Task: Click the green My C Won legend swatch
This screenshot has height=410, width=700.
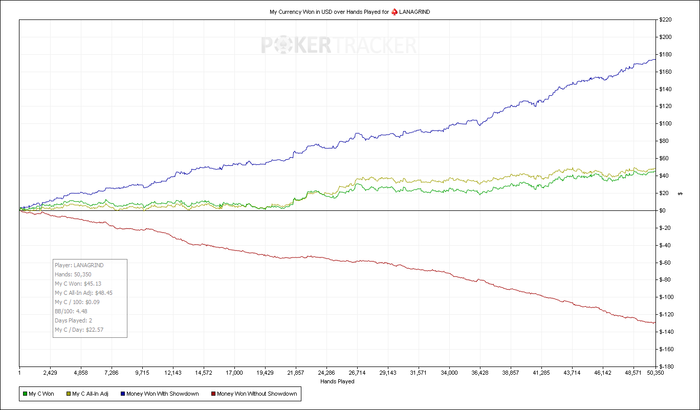Action: (x=25, y=394)
